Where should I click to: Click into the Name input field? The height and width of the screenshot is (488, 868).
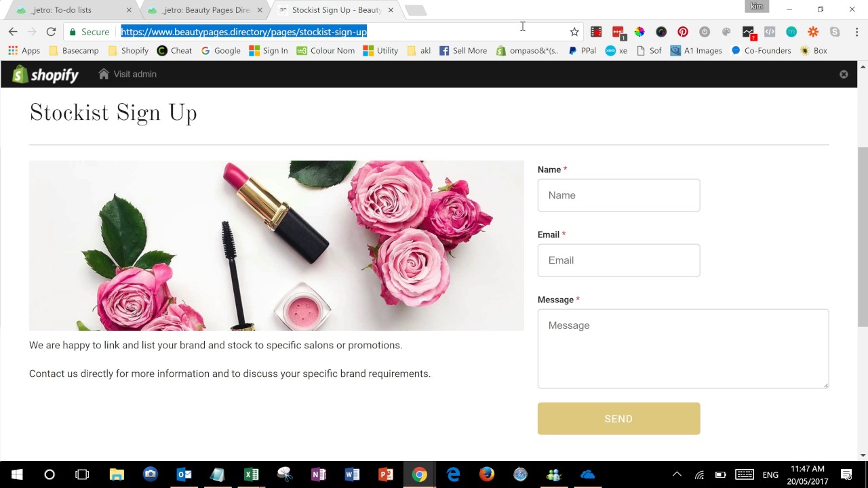coord(618,195)
